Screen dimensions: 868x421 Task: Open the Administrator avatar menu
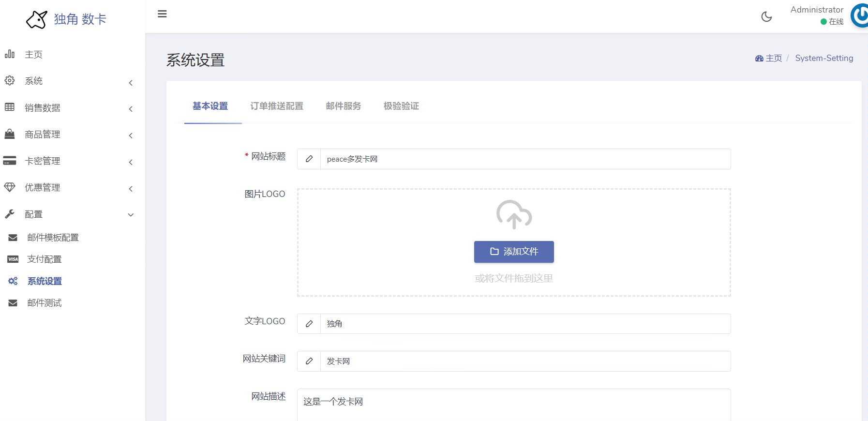click(859, 15)
